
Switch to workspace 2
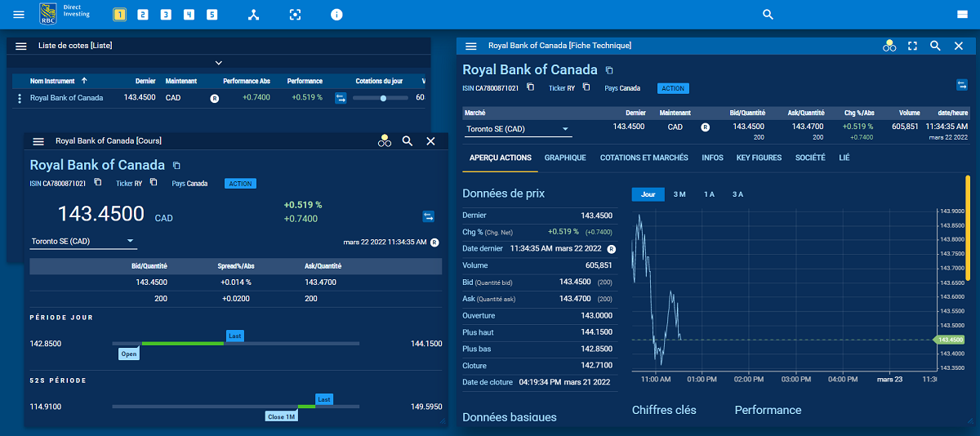coord(143,15)
